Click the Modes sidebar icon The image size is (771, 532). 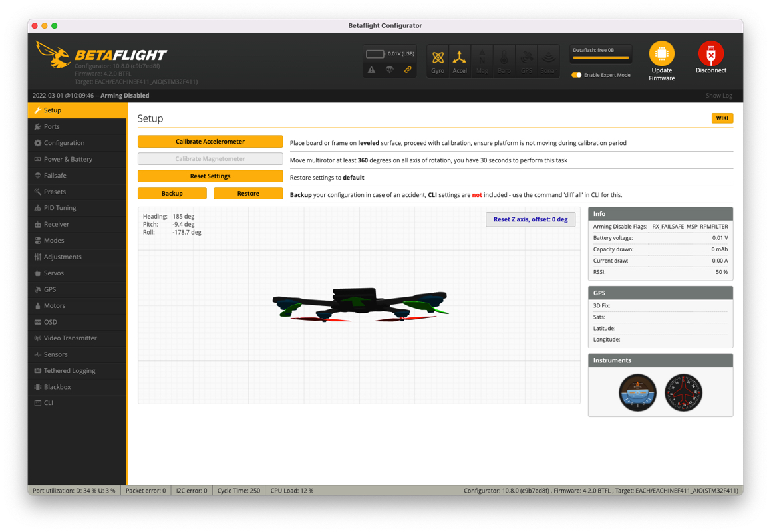(37, 241)
